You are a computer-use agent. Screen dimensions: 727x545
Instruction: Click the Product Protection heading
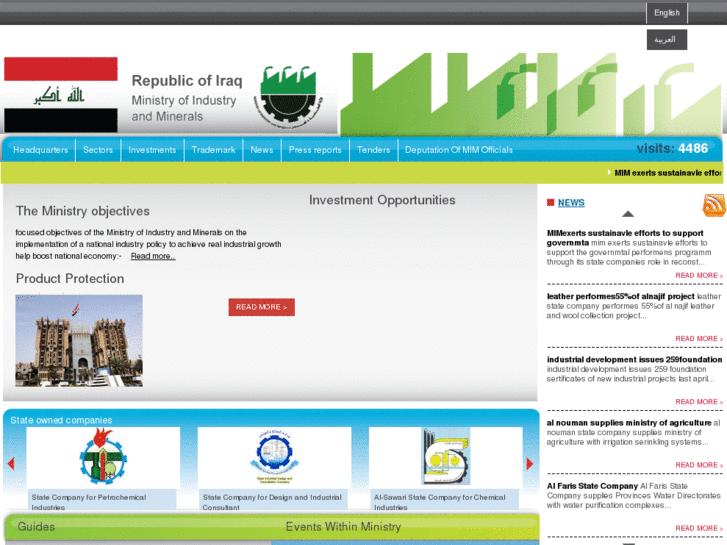(x=70, y=278)
